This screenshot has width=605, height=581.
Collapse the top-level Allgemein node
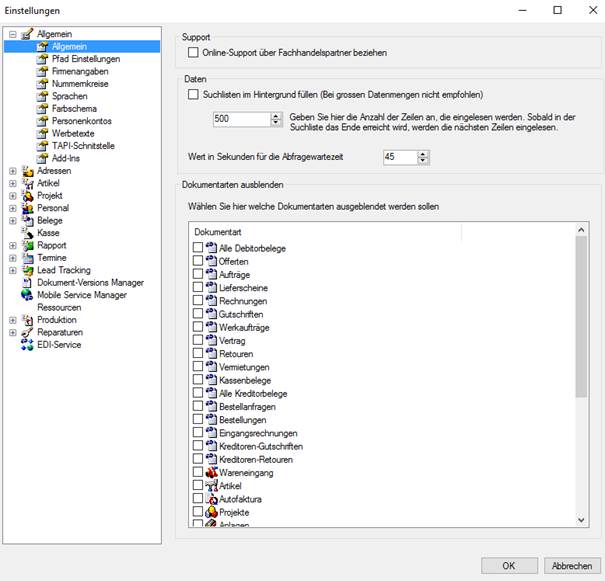click(x=13, y=34)
